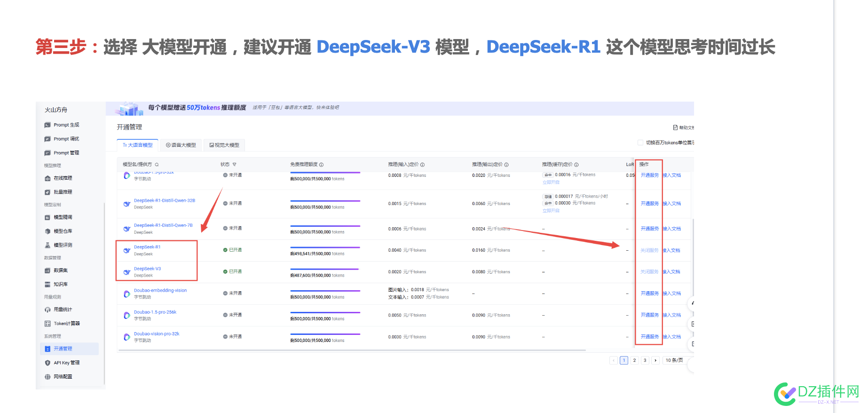Toggle 切换百万tokens单位展示 checkbox

tap(640, 143)
